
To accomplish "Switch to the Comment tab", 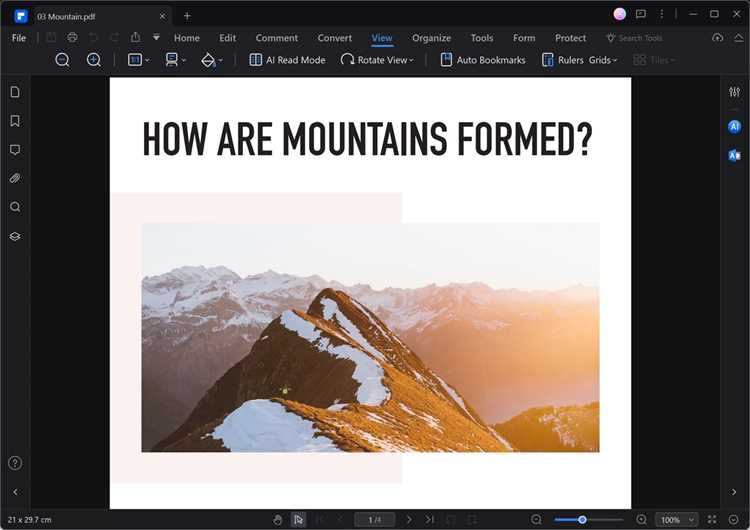I will [x=276, y=38].
